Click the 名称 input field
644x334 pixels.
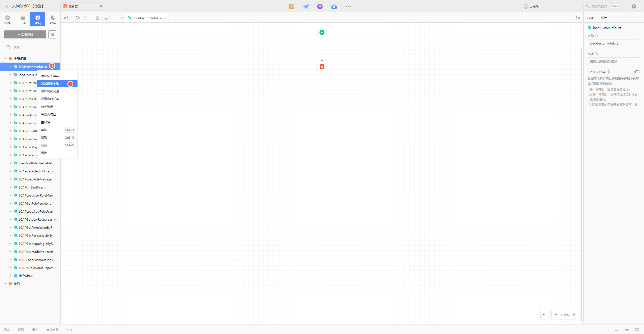pos(614,43)
